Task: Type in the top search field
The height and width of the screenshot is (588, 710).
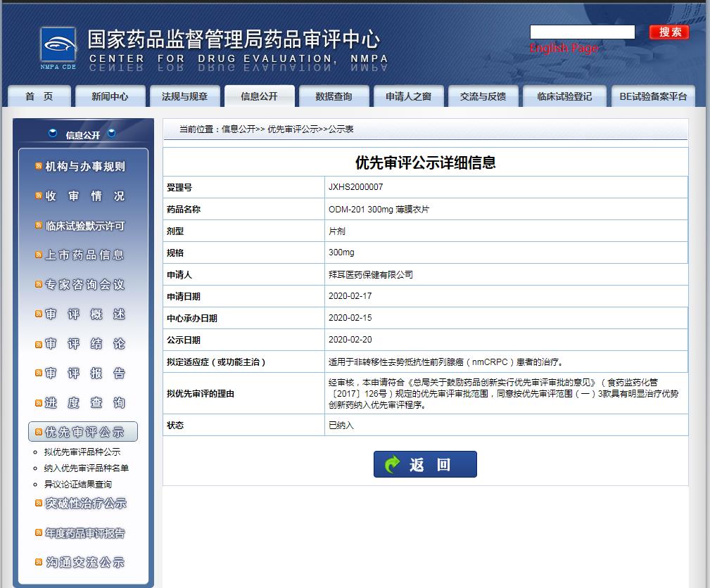Action: coord(582,32)
